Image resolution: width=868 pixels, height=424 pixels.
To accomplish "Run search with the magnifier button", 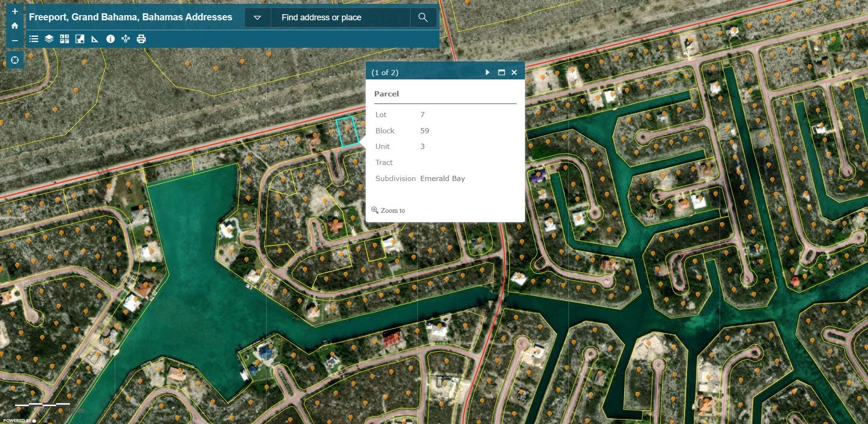I will [x=423, y=17].
